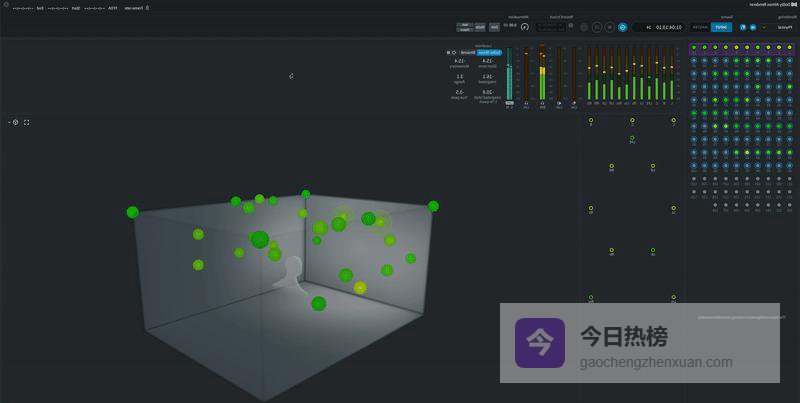
Task: Click the round icon in the top window corner opposite the logo
Action: 5,6
